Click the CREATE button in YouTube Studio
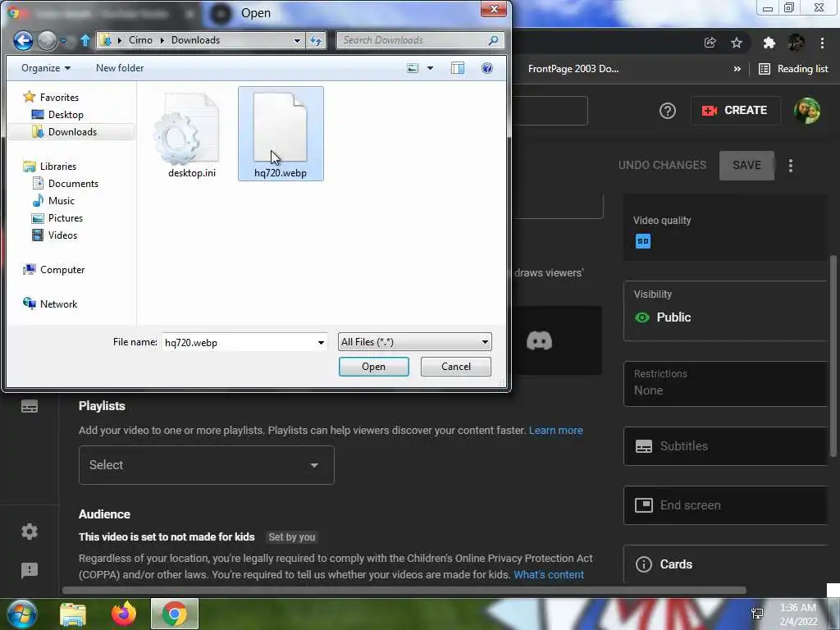The width and height of the screenshot is (840, 630). click(735, 111)
